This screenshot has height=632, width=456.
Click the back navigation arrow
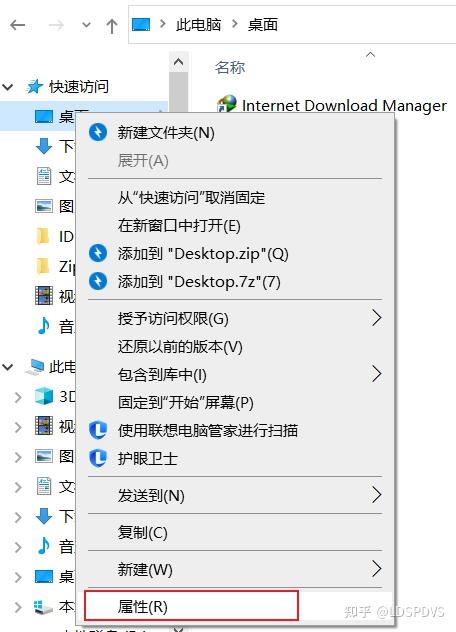point(17,25)
